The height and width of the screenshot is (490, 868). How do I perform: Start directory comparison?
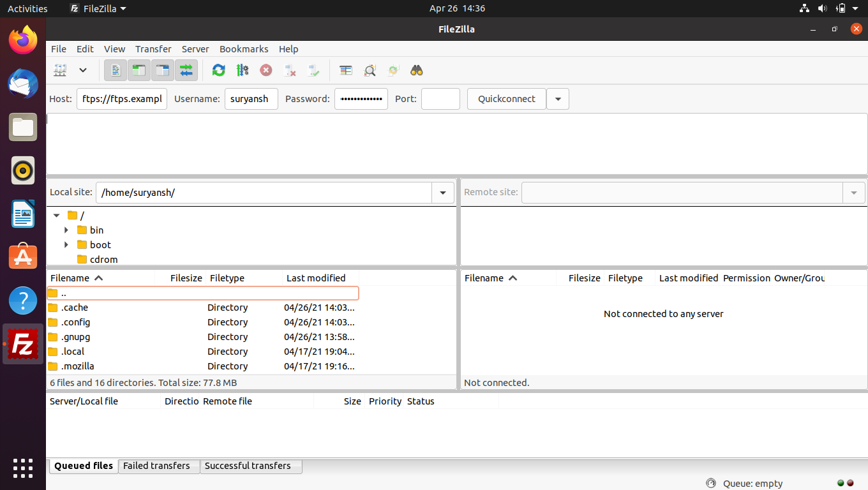370,70
